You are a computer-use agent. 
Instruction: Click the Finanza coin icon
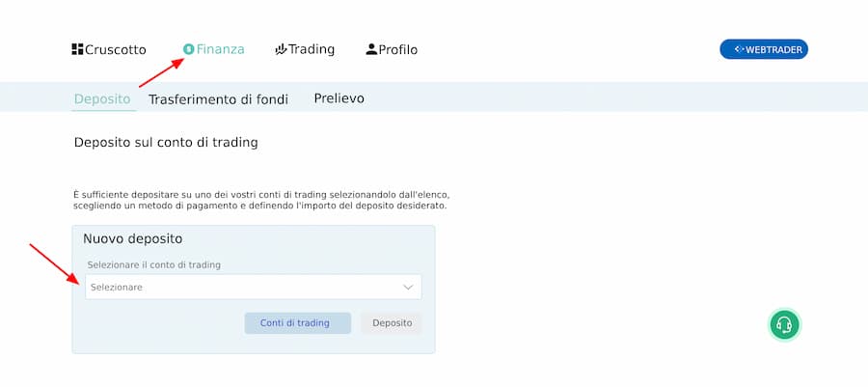click(189, 49)
